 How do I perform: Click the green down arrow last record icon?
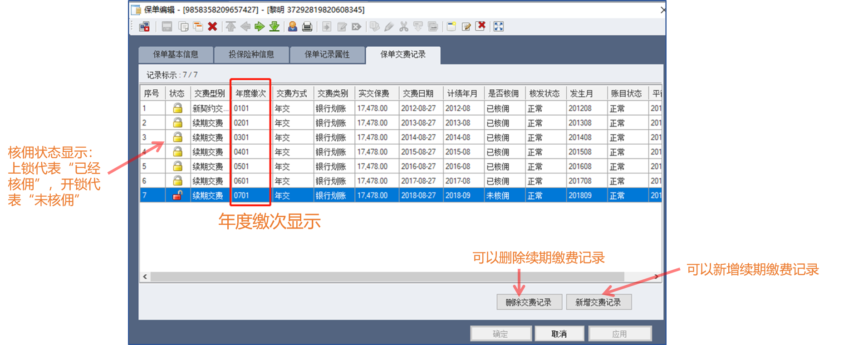point(274,27)
